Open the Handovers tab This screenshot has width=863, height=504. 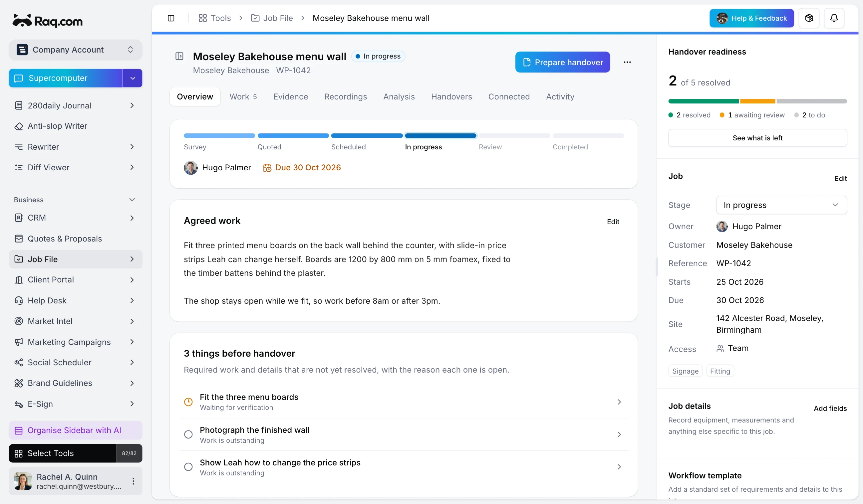(x=451, y=97)
